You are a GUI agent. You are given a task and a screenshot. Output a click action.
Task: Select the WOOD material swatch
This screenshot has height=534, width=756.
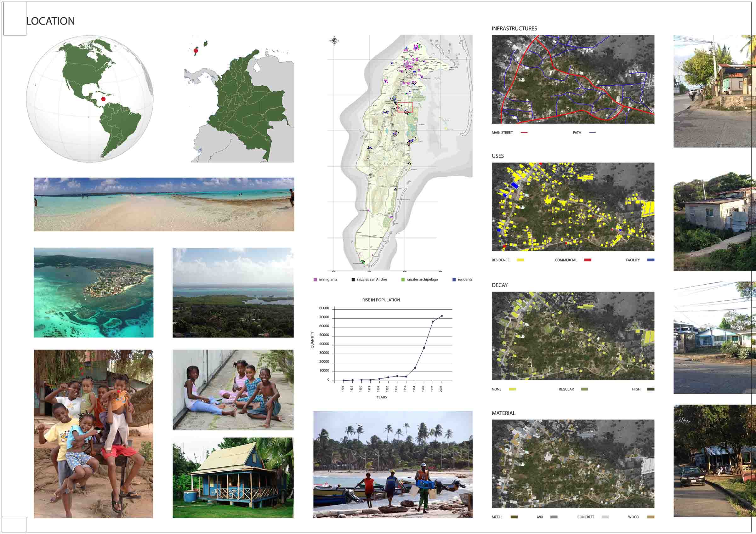point(651,517)
